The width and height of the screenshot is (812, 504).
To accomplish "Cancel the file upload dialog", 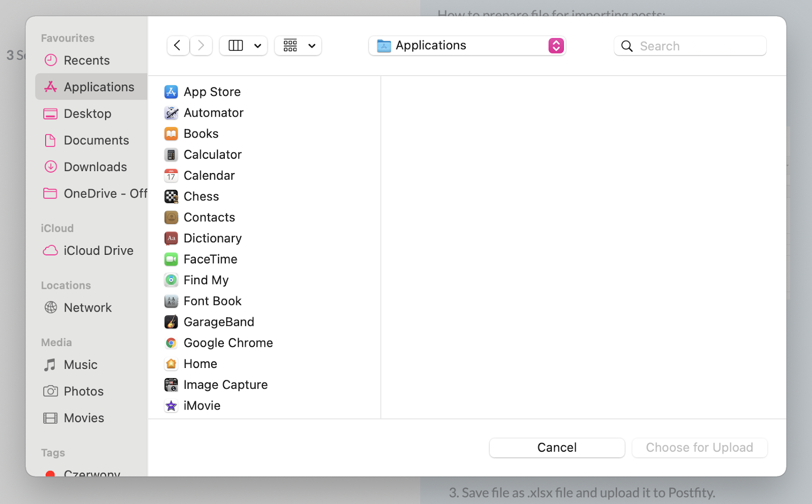I will [x=557, y=448].
